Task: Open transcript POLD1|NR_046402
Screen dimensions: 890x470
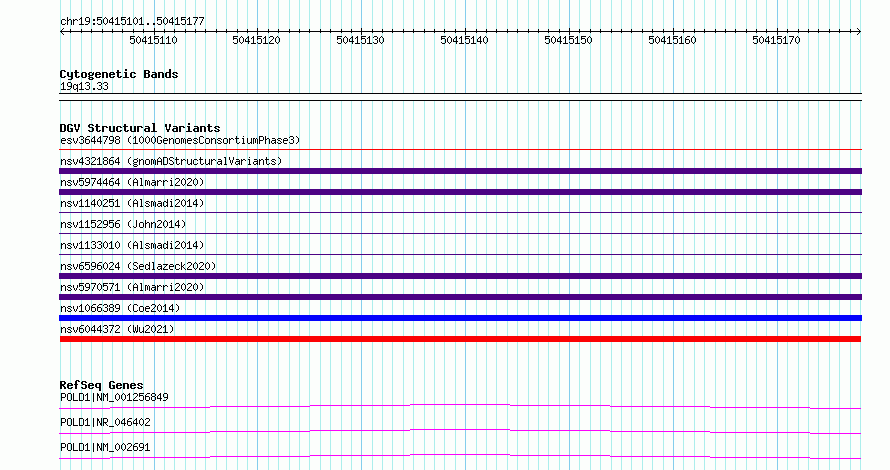Action: (105, 422)
